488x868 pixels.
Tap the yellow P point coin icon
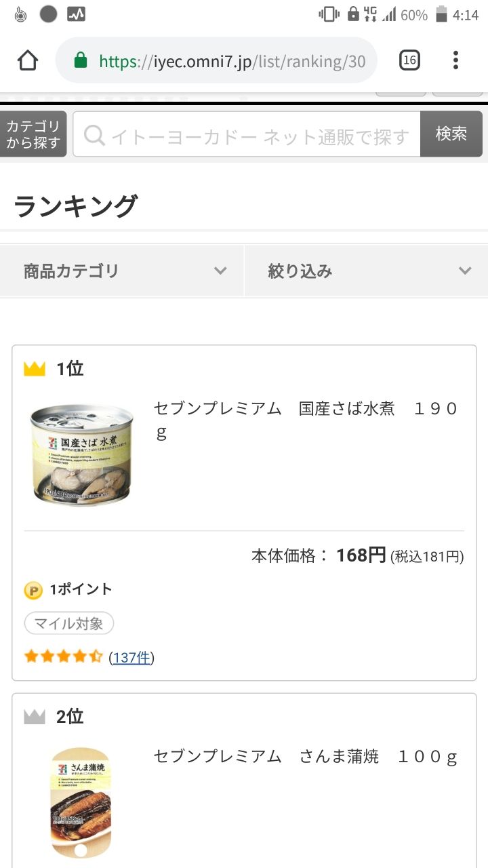[x=33, y=590]
